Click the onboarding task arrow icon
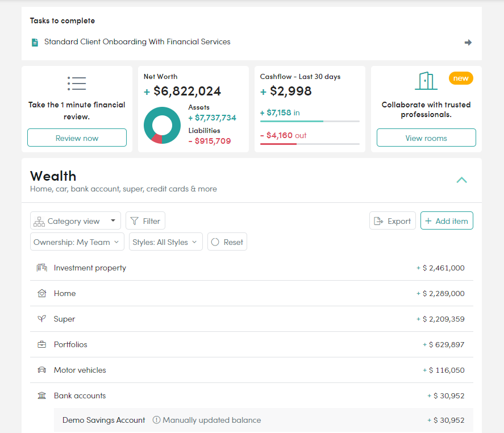 (468, 43)
